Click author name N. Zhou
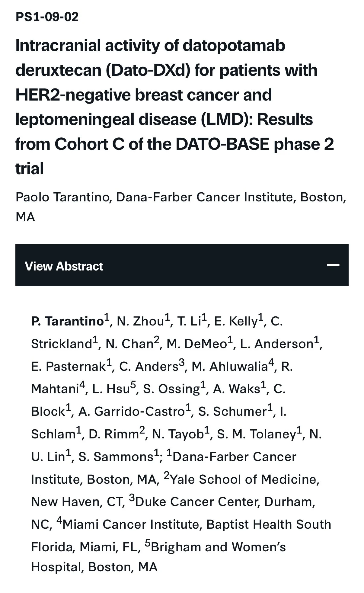364x593 pixels. [140, 321]
